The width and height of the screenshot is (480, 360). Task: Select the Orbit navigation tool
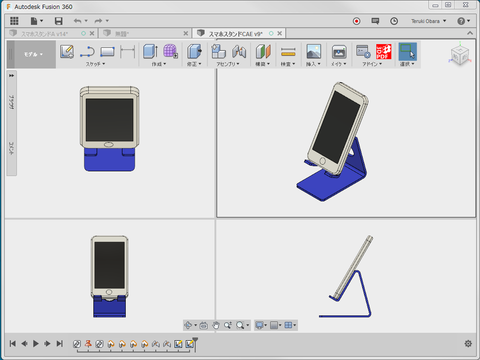[x=188, y=325]
